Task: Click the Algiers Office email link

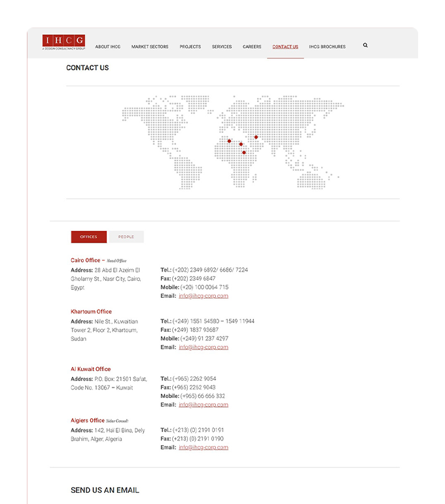Action: click(204, 448)
